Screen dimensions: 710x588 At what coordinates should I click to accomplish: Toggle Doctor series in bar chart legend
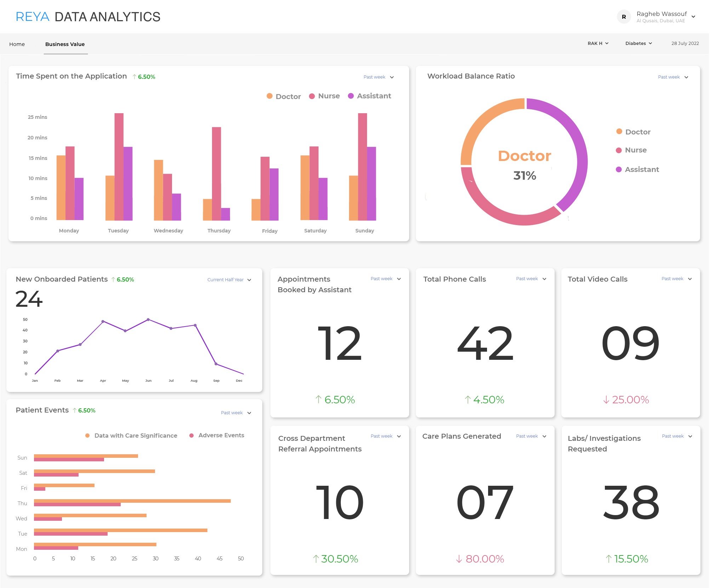click(284, 96)
